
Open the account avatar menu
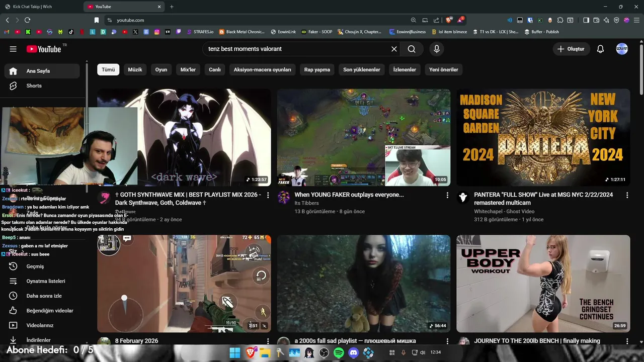click(622, 49)
